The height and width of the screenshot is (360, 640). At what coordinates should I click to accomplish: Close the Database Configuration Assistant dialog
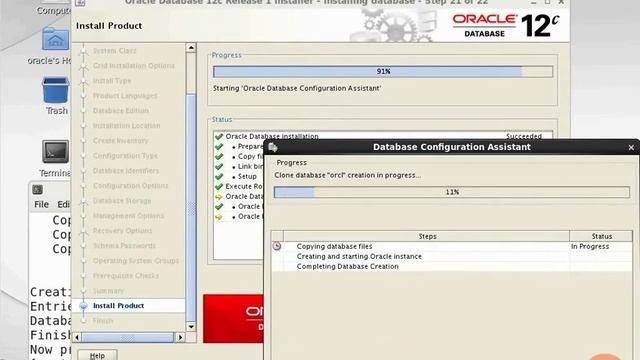pos(631,147)
